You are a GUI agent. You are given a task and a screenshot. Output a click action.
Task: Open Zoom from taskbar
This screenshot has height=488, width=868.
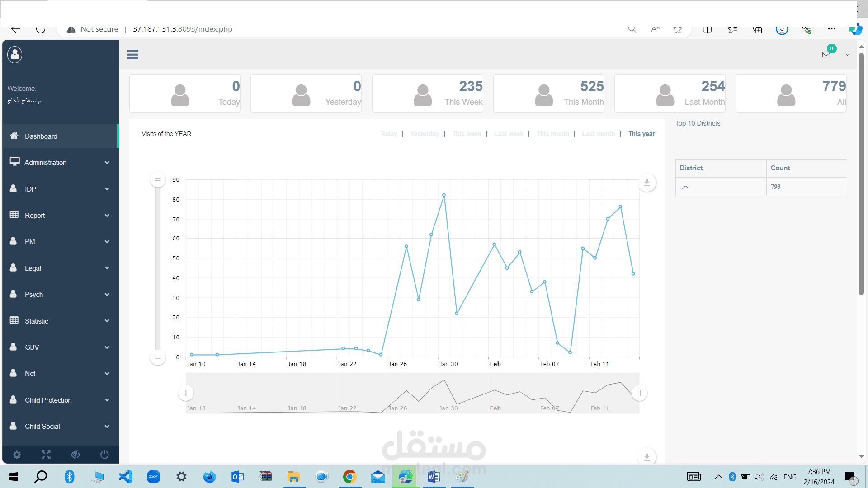tap(154, 477)
